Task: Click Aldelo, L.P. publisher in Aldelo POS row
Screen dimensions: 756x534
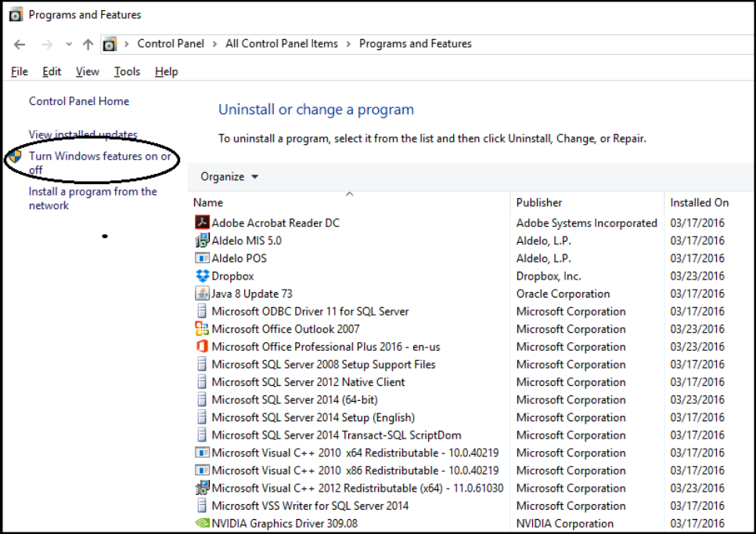Action: pos(543,258)
